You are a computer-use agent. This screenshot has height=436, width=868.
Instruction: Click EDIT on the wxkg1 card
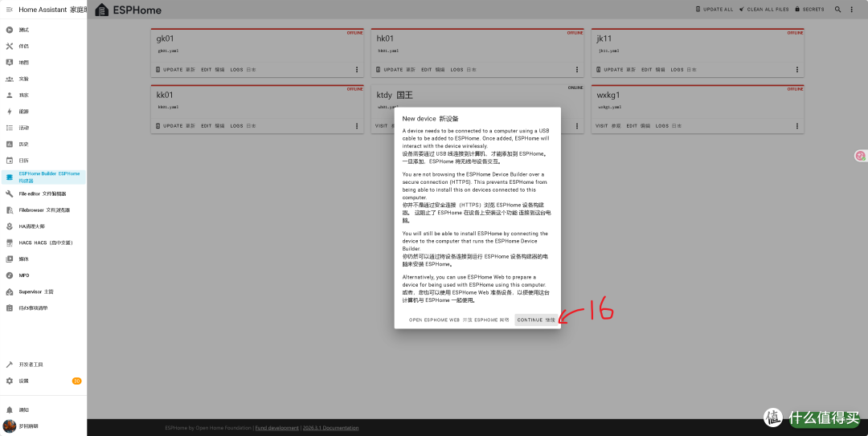coord(638,126)
